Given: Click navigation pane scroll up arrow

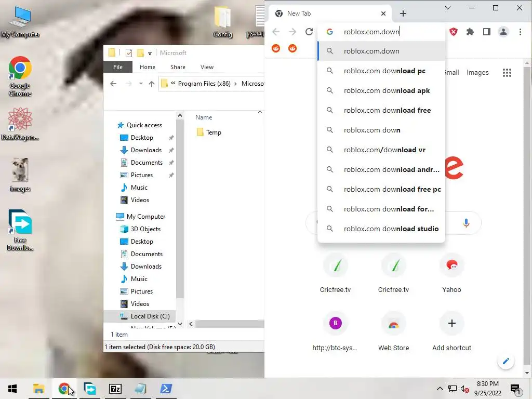Looking at the screenshot, I should 180,116.
